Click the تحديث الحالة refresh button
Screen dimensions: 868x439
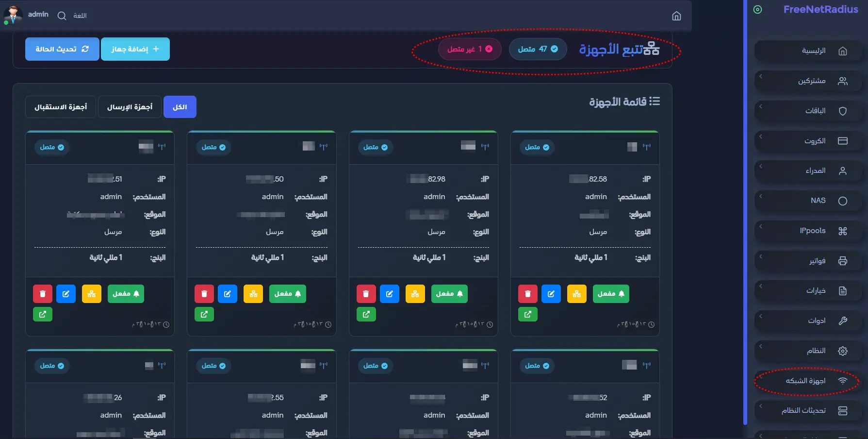pos(62,49)
